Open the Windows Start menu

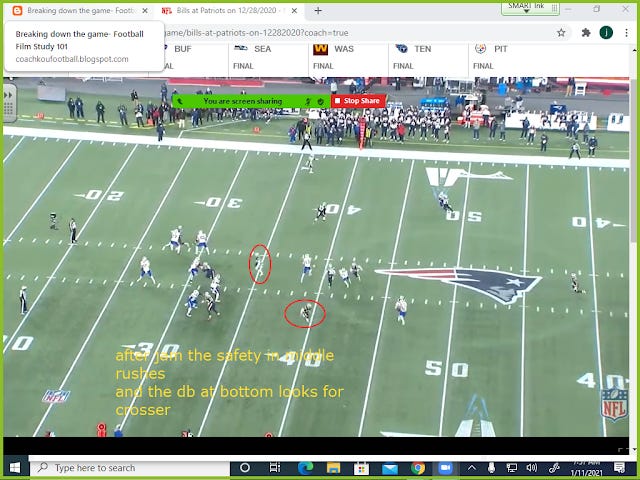coord(15,468)
